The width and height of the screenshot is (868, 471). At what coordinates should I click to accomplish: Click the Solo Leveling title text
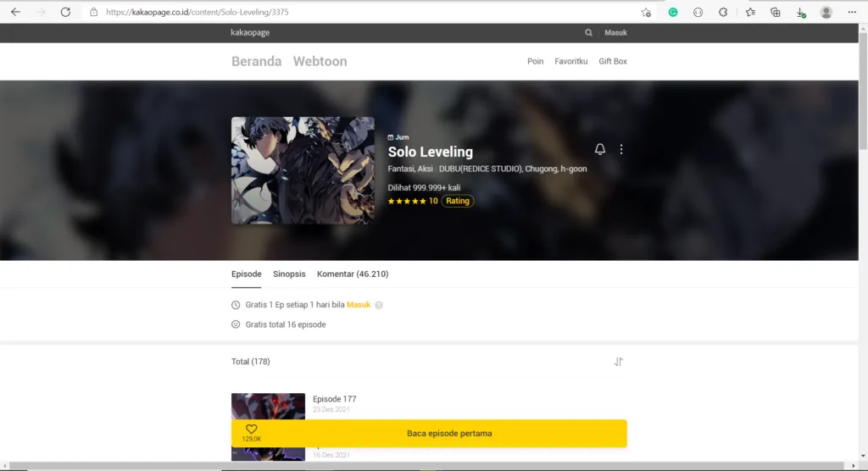[x=430, y=152]
